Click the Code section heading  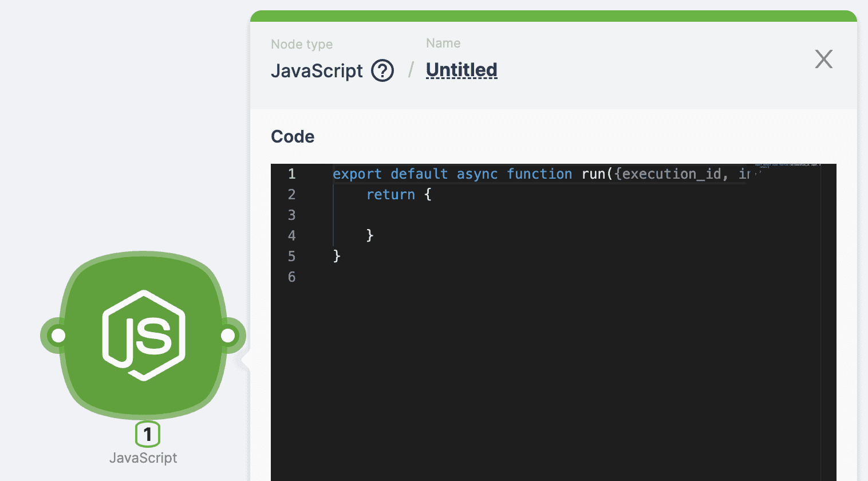[x=293, y=137]
